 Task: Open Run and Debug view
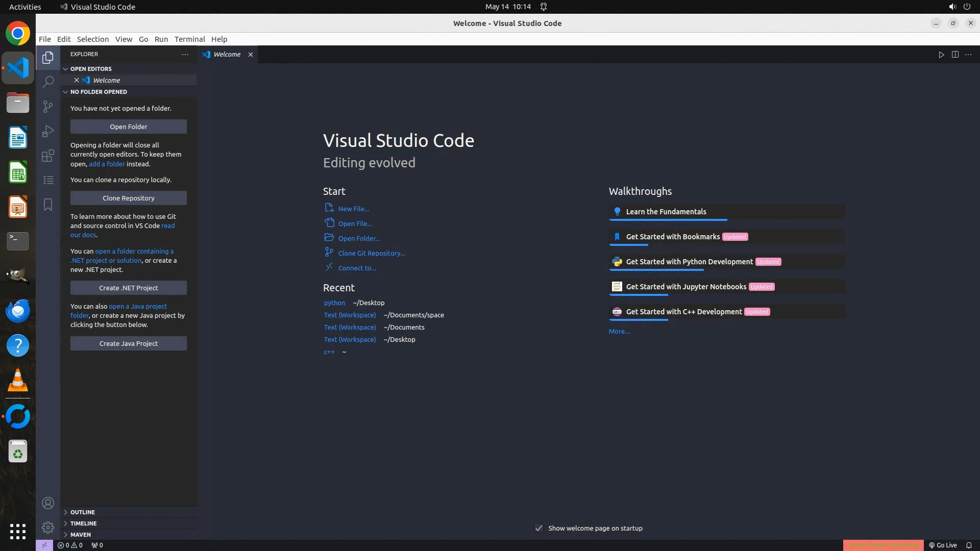[48, 131]
